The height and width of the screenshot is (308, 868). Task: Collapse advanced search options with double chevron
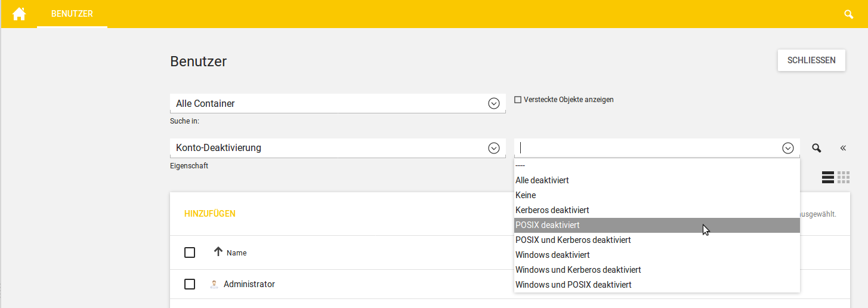pos(843,148)
